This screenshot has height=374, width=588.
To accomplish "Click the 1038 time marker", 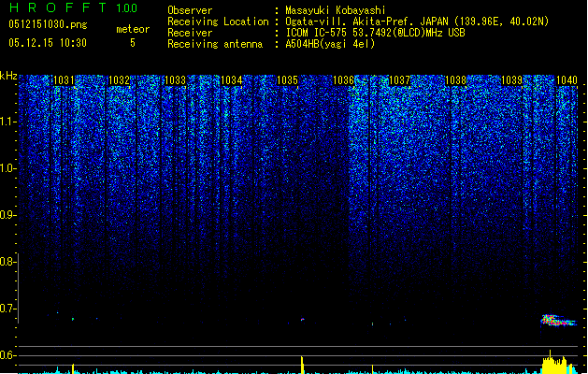I will point(455,80).
